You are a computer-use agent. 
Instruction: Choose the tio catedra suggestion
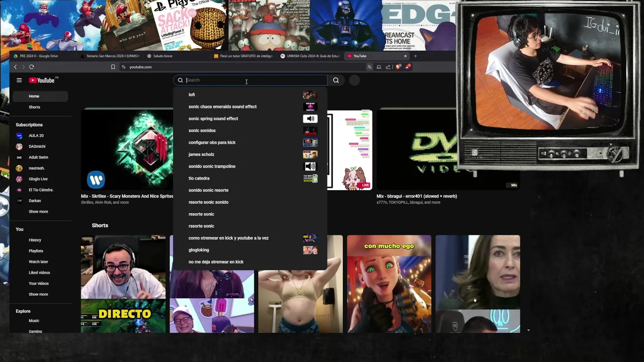click(x=250, y=178)
